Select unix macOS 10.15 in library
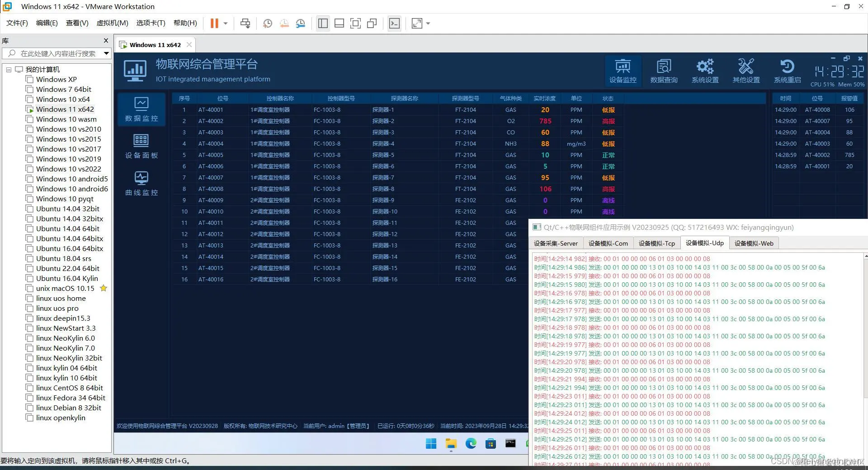Screen dimensions: 868x470 pos(66,289)
